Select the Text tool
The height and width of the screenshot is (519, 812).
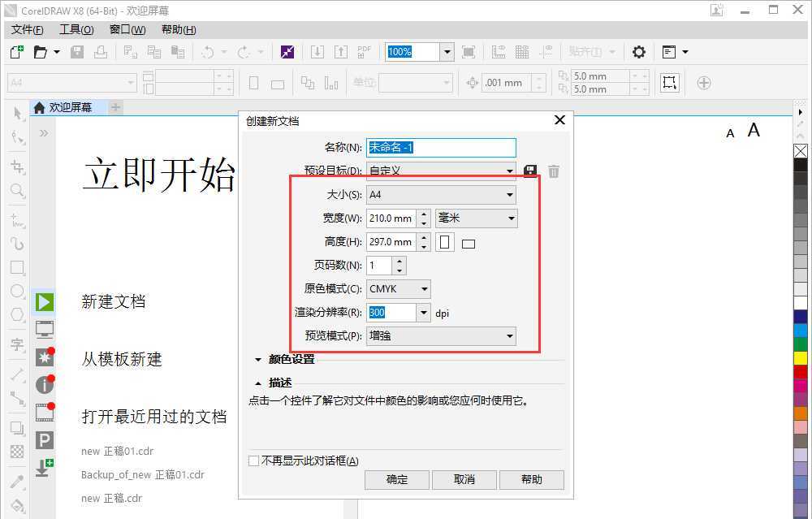[x=16, y=345]
